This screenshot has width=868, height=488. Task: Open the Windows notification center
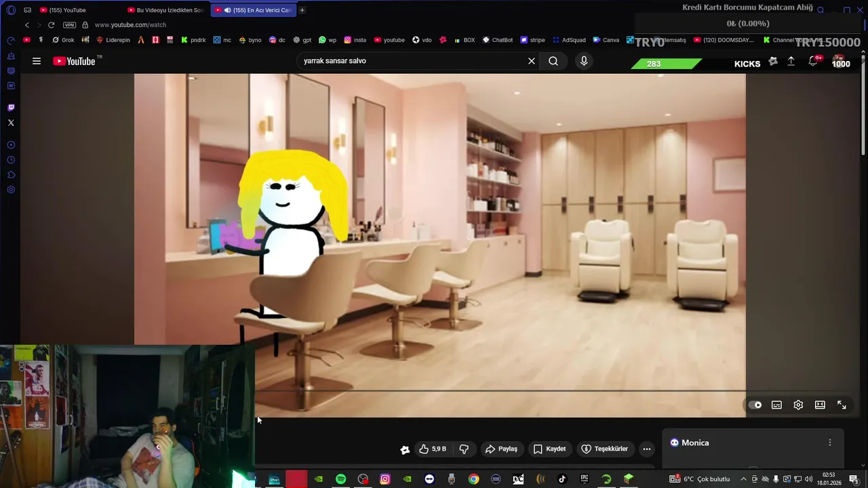click(x=854, y=479)
